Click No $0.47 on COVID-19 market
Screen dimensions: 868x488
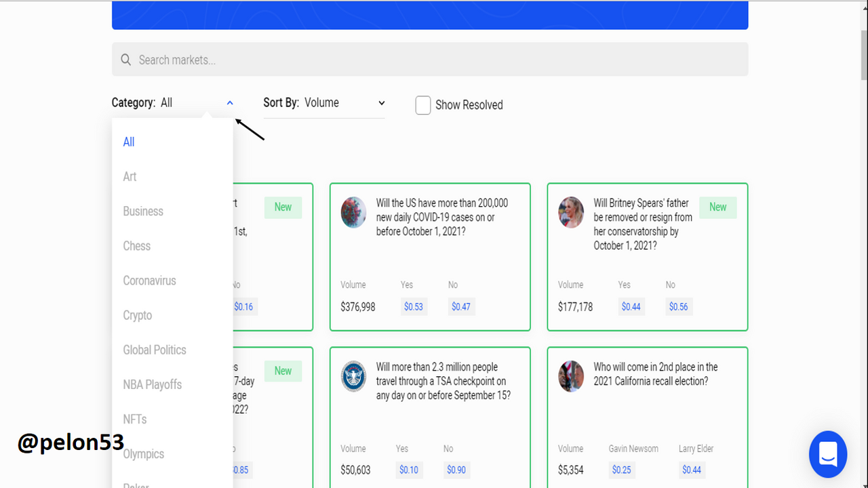461,306
